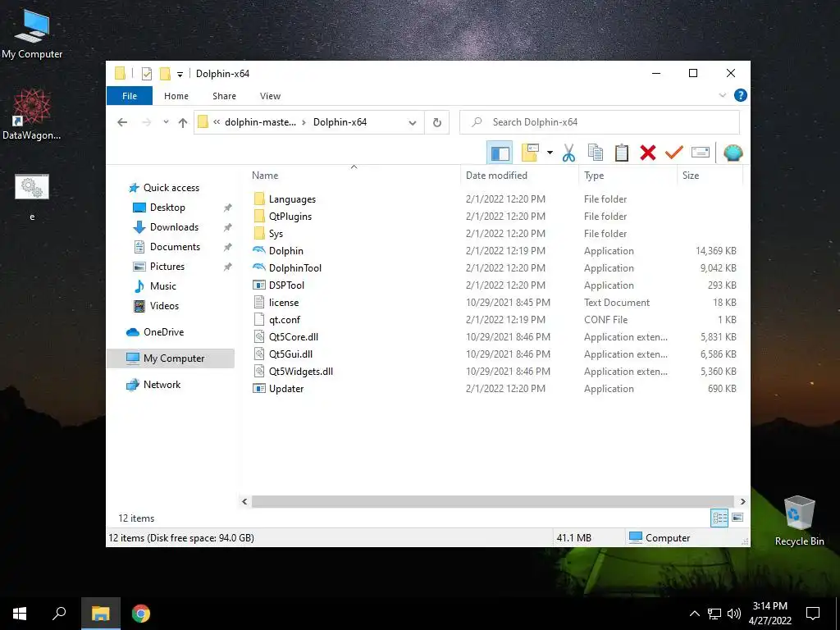Select the Languages folder
Image resolution: width=840 pixels, height=630 pixels.
pyautogui.click(x=292, y=199)
